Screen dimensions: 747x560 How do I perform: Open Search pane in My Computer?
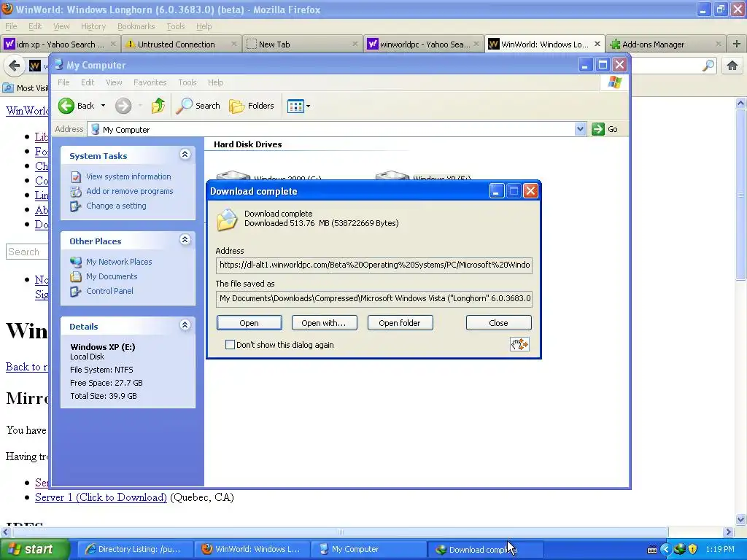point(198,106)
